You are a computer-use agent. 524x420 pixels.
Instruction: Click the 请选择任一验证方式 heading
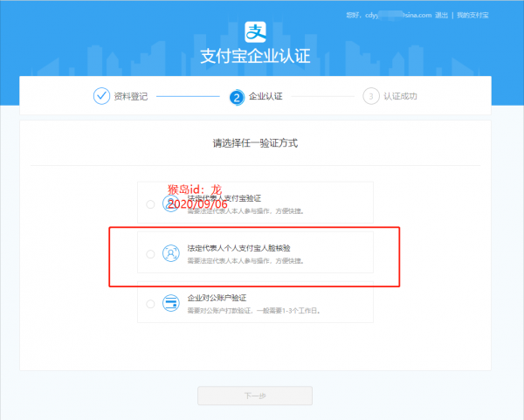tap(255, 143)
